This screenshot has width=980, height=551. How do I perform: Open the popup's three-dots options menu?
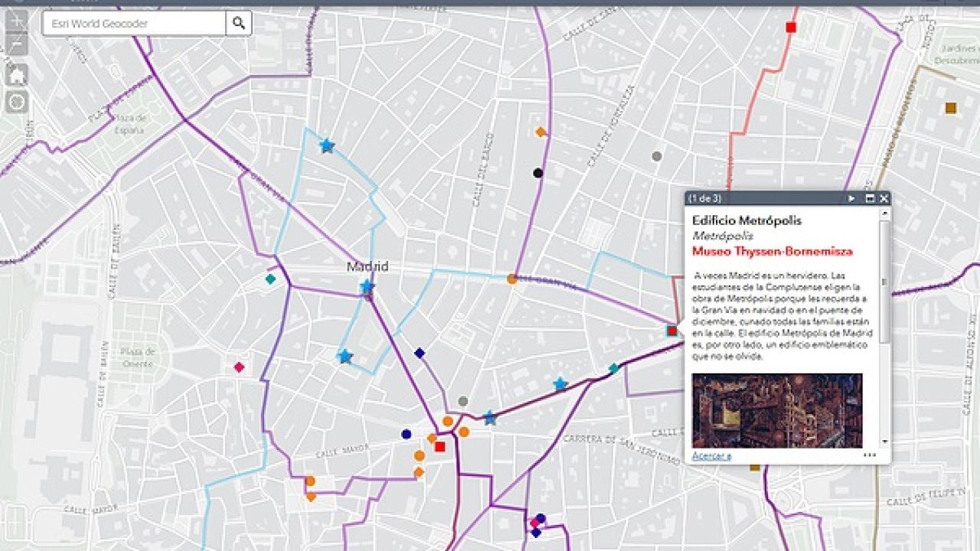pos(869,455)
